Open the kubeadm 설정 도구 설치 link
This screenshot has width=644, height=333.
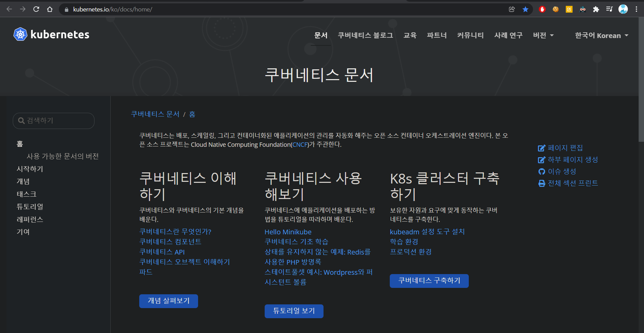pos(427,232)
